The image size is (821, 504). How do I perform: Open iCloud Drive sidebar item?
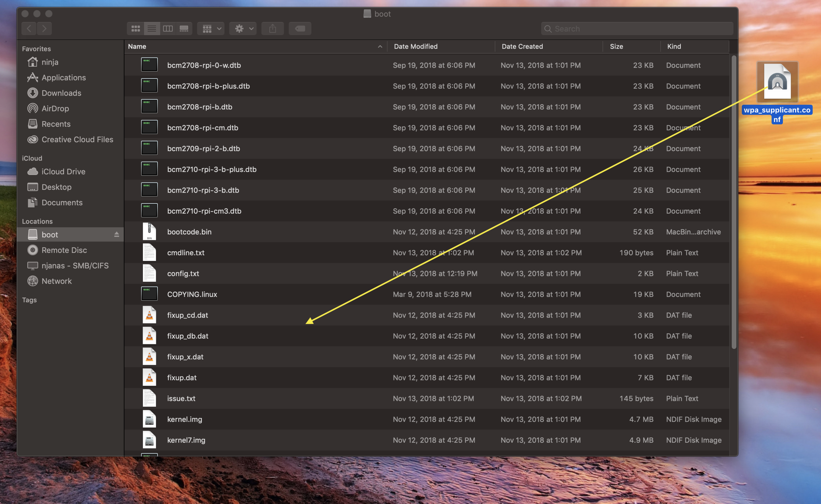[63, 171]
